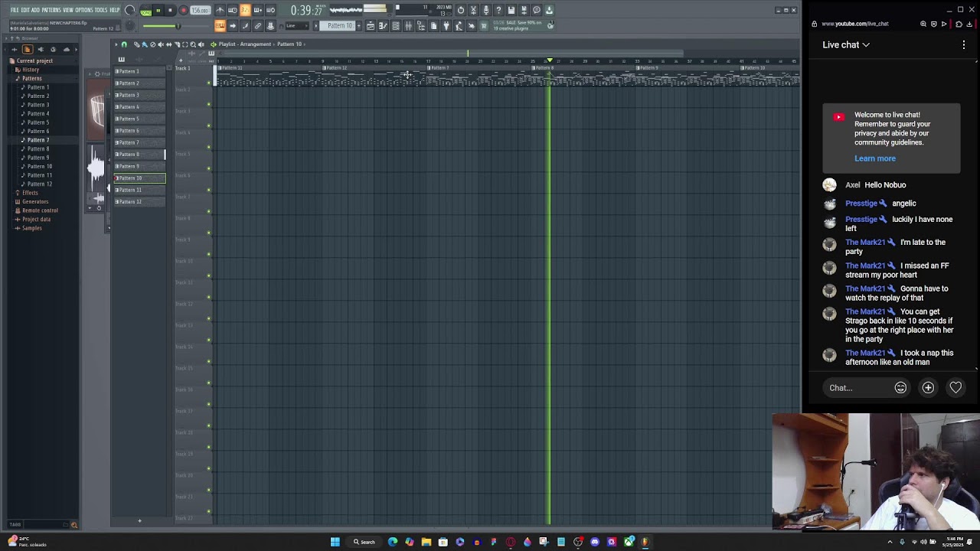Click the Learn more link in chat
The image size is (980, 551).
click(x=875, y=158)
